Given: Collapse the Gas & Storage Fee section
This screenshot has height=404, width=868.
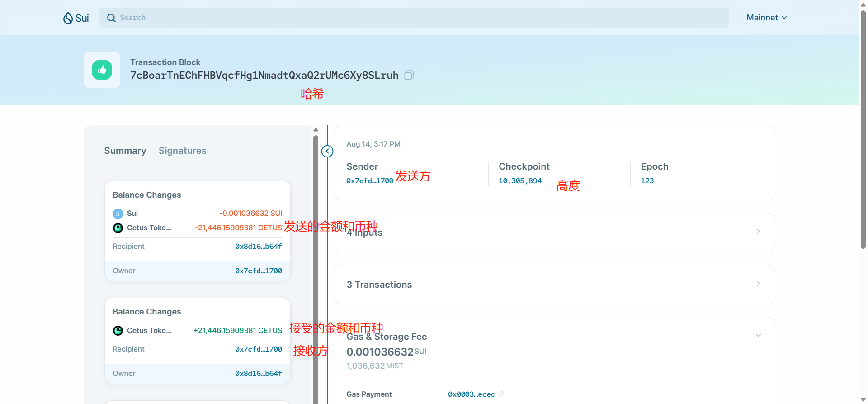Looking at the screenshot, I should pyautogui.click(x=758, y=336).
